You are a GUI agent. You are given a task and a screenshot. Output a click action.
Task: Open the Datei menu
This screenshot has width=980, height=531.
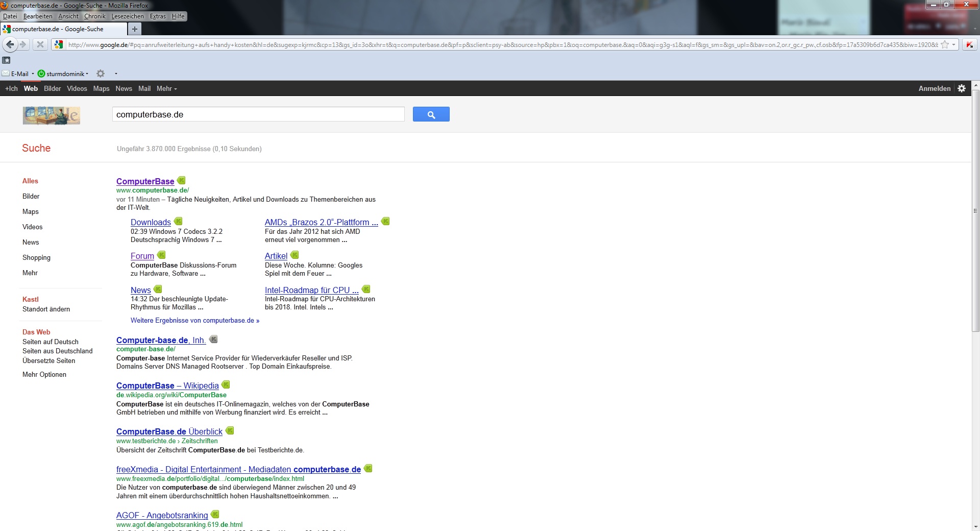tap(10, 16)
